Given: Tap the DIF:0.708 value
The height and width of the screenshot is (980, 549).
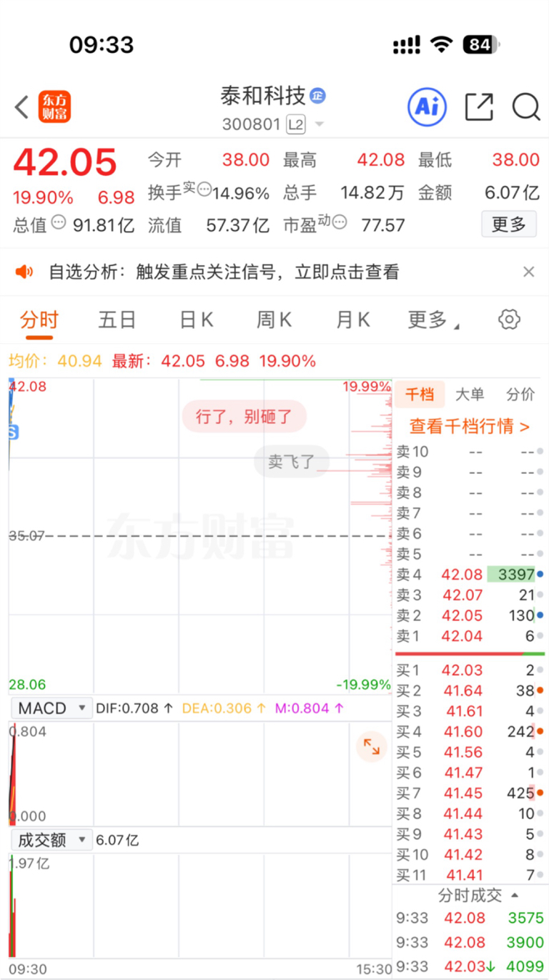Looking at the screenshot, I should [x=134, y=708].
